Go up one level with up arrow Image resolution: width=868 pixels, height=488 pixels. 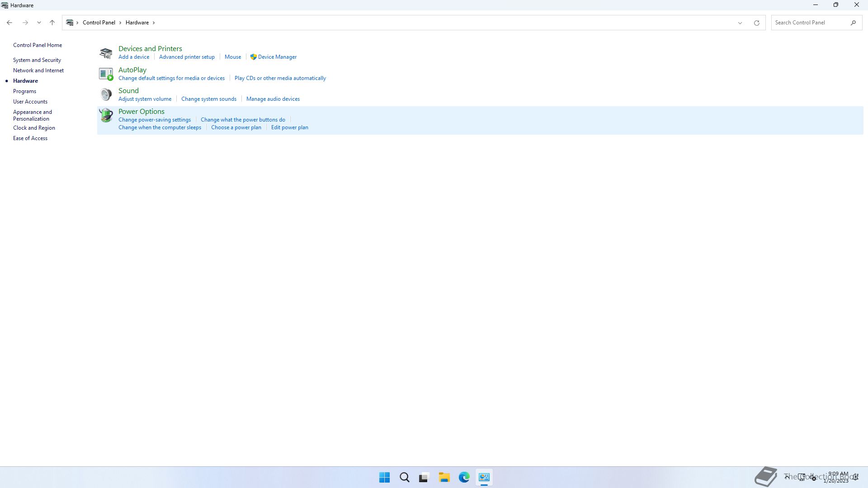click(52, 23)
